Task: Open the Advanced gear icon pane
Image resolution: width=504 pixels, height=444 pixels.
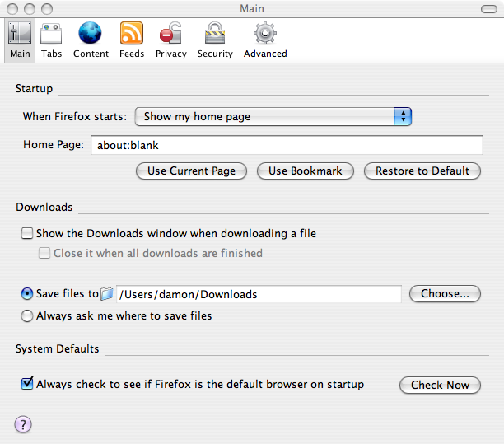Action: click(x=265, y=33)
